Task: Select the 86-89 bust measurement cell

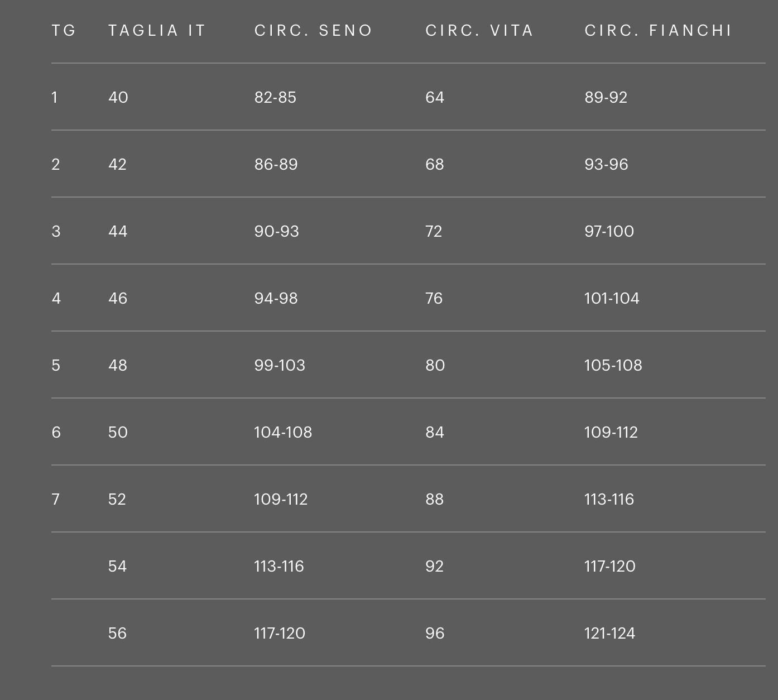Action: [276, 164]
